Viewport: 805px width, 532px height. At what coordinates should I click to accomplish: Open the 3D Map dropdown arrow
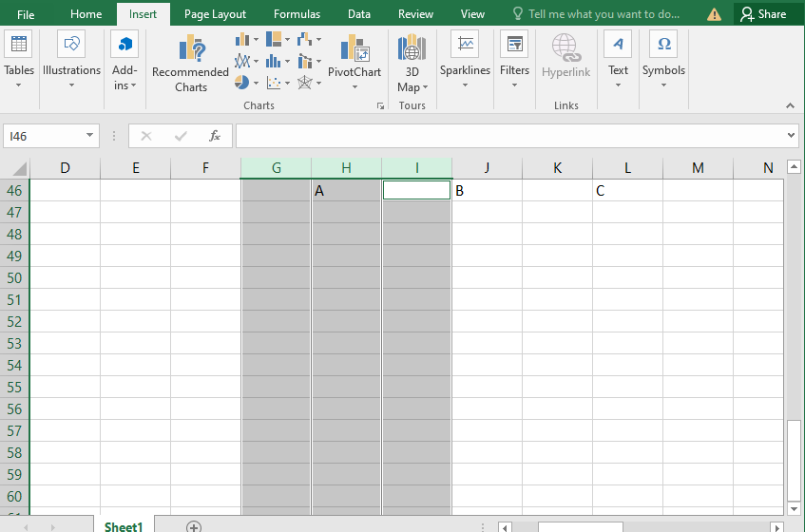pos(425,87)
